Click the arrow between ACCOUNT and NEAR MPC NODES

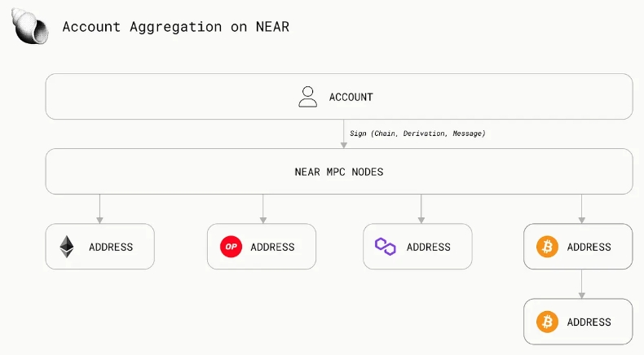343,134
